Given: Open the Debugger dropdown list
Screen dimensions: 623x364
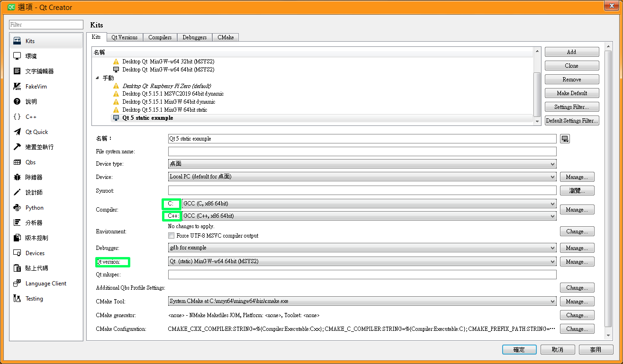Looking at the screenshot, I should [x=362, y=248].
